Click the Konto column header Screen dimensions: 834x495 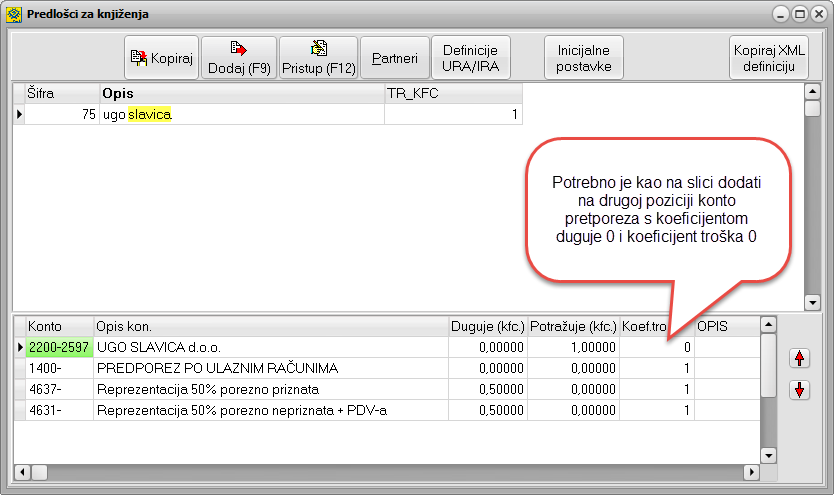click(59, 326)
